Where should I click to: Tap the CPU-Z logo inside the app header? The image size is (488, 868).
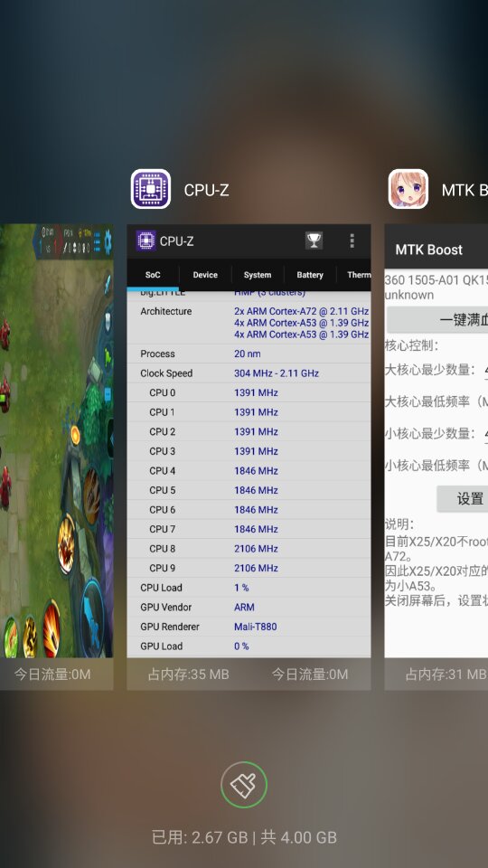pos(145,241)
